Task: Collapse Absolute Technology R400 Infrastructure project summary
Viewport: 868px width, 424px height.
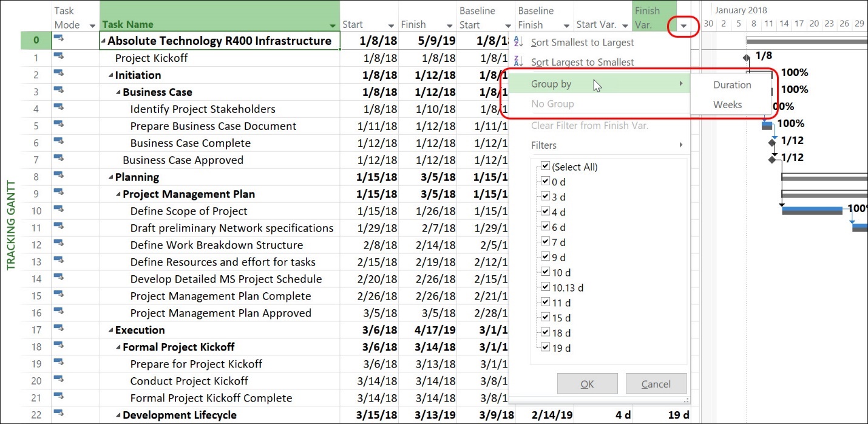Action: (x=103, y=41)
